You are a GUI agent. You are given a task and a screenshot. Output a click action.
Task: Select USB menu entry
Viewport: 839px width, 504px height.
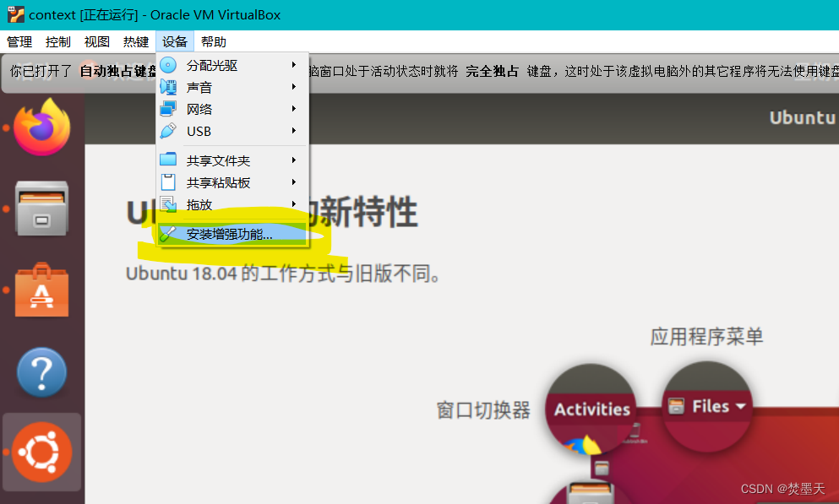pos(232,131)
